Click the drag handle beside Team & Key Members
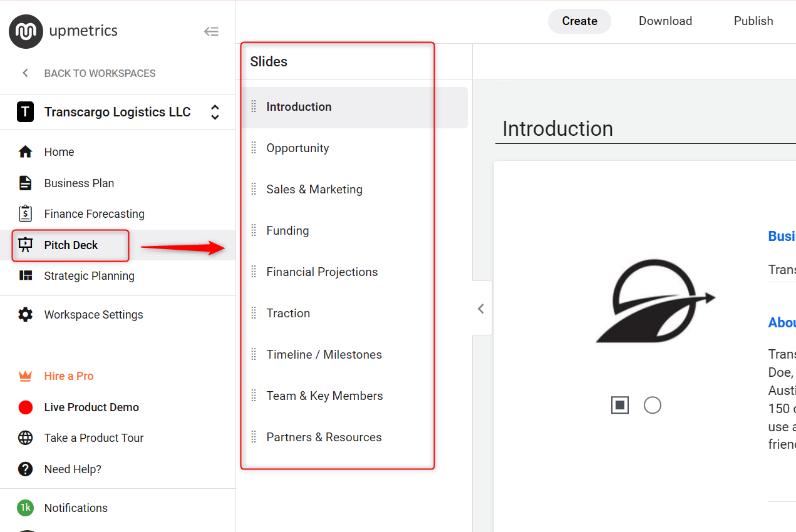Viewport: 796px width, 532px height. (254, 396)
